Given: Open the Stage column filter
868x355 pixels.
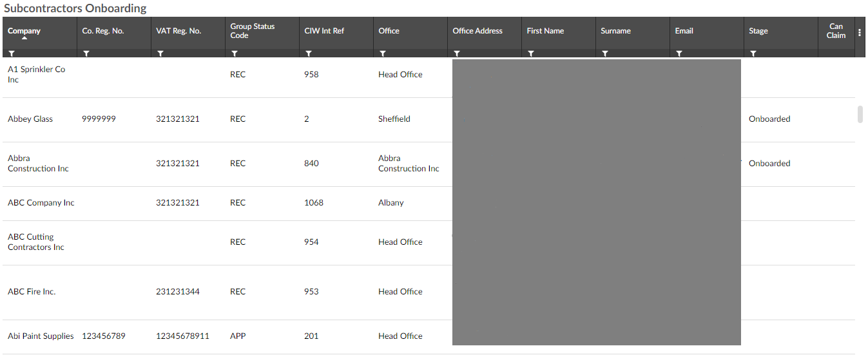Looking at the screenshot, I should pyautogui.click(x=753, y=54).
